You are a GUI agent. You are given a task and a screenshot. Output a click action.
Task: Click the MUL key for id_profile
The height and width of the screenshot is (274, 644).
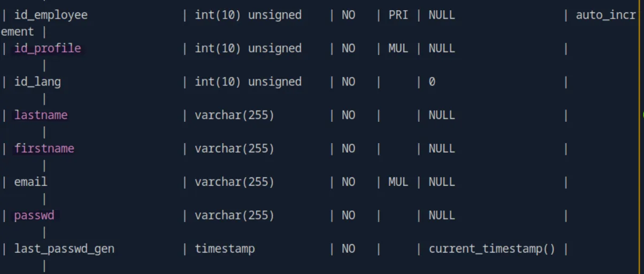pyautogui.click(x=398, y=48)
